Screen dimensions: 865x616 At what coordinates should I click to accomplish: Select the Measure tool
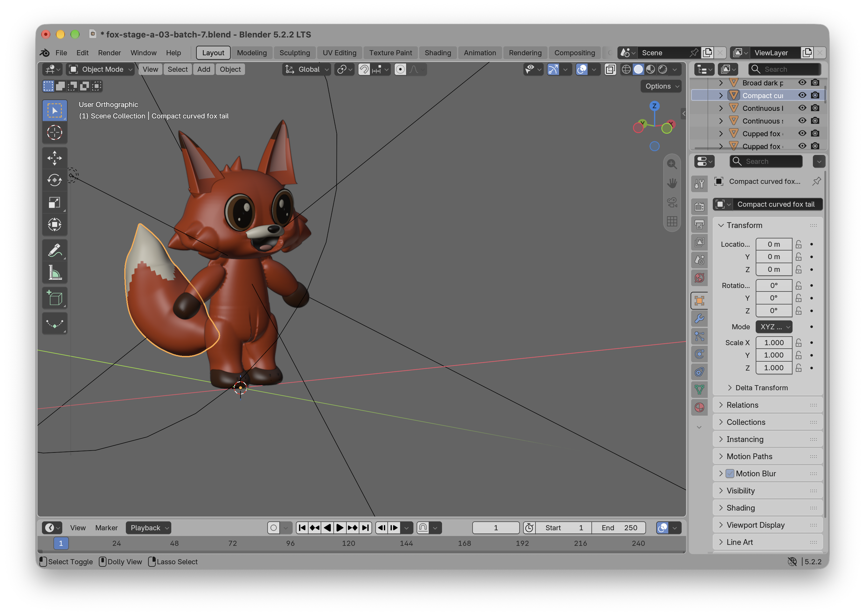[x=55, y=273]
